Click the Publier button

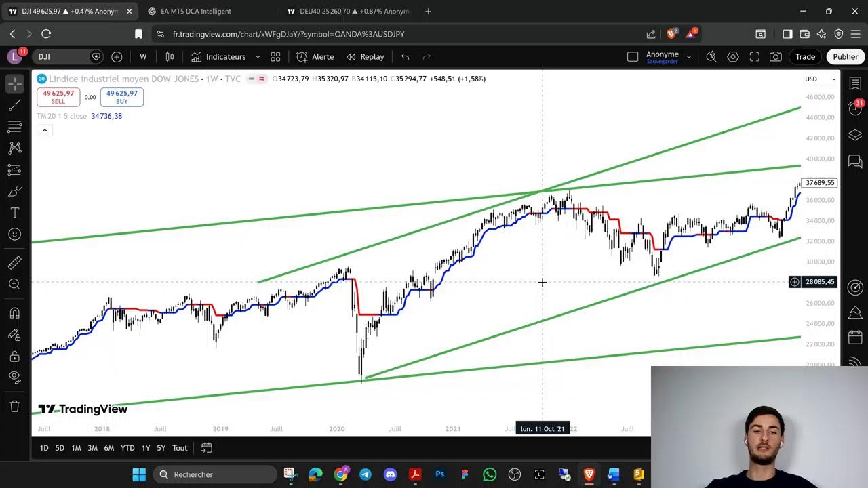845,57
